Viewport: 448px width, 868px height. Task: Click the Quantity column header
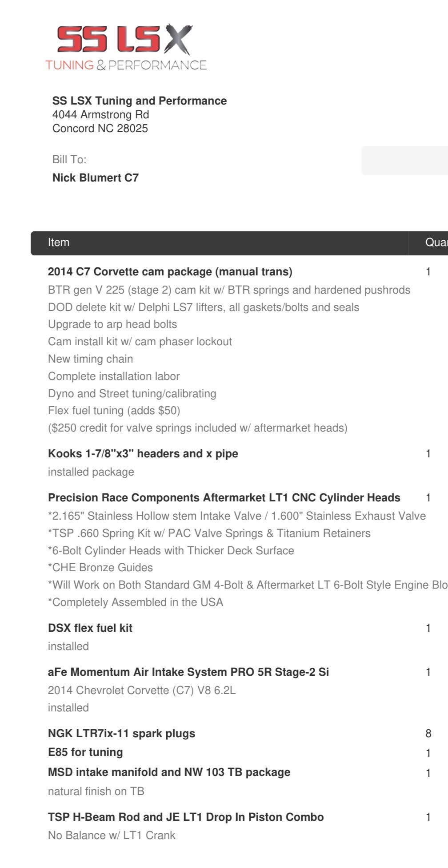(x=436, y=242)
